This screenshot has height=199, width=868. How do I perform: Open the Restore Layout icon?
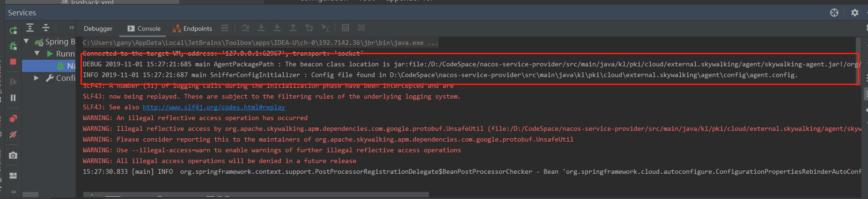click(x=13, y=176)
